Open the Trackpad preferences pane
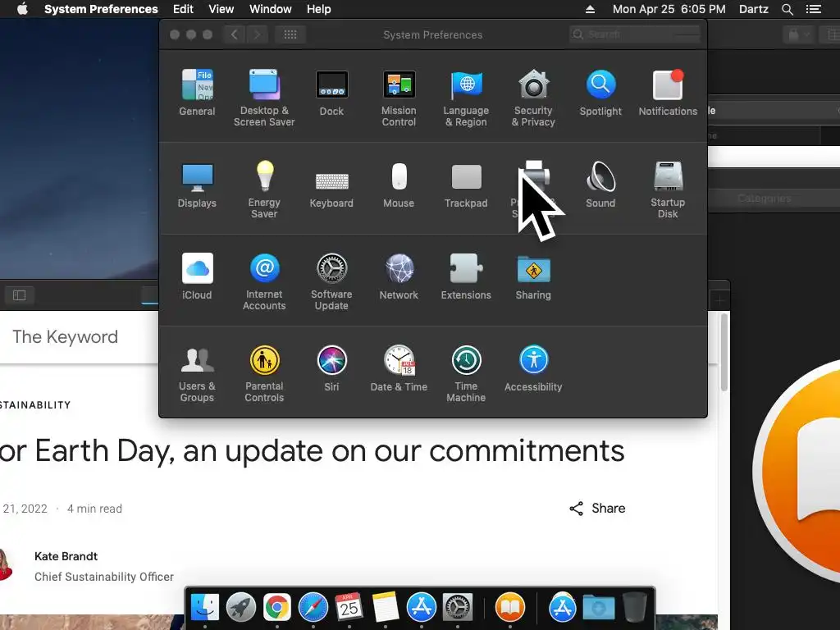Viewport: 840px width, 630px height. [x=466, y=185]
